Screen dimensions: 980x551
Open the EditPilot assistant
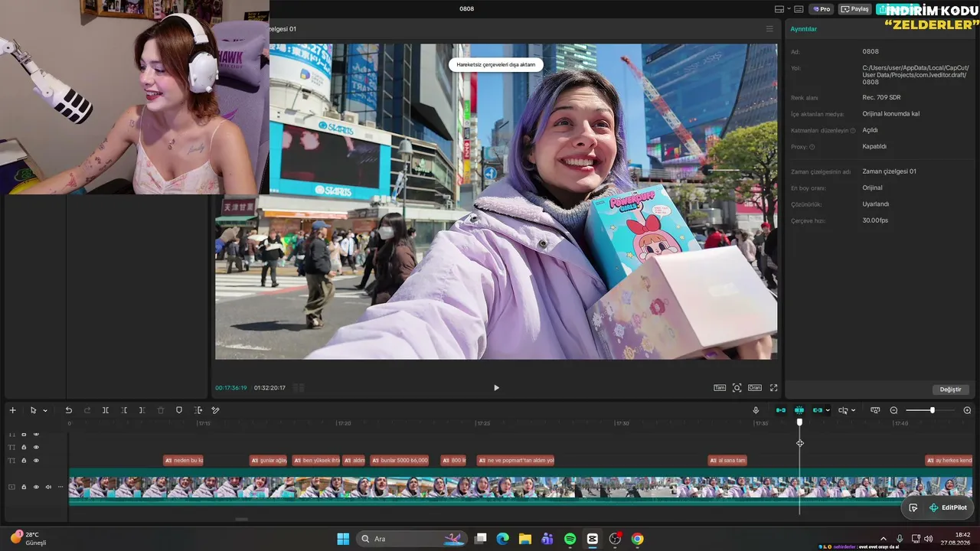(x=948, y=507)
